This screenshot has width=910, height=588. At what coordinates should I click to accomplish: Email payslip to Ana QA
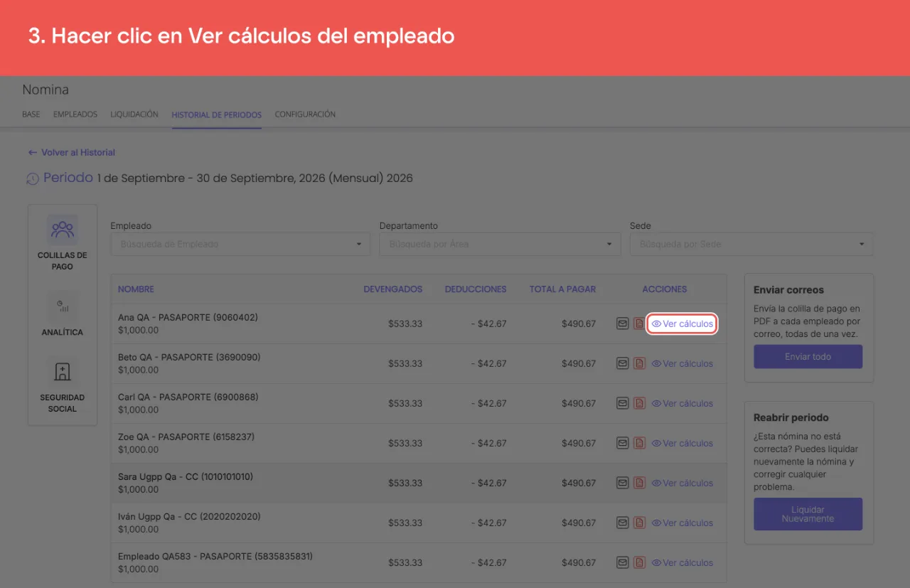click(x=622, y=324)
